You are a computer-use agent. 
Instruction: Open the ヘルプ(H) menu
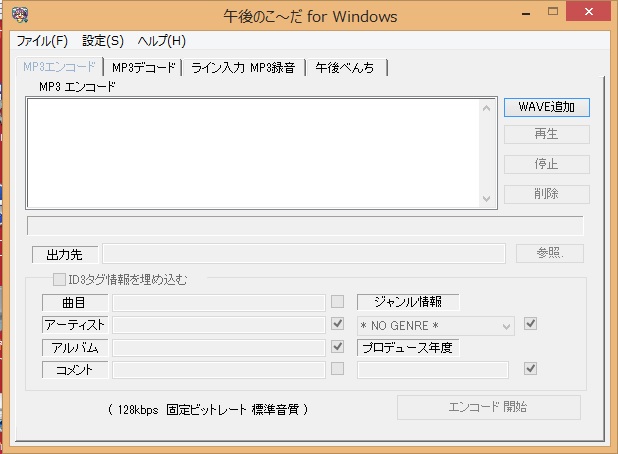tap(162, 41)
